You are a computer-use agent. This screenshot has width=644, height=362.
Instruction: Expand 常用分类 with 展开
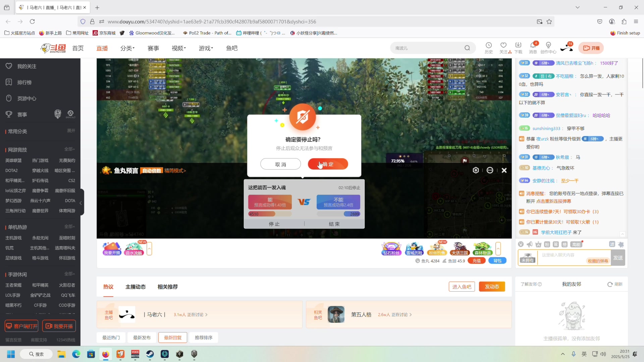71,131
